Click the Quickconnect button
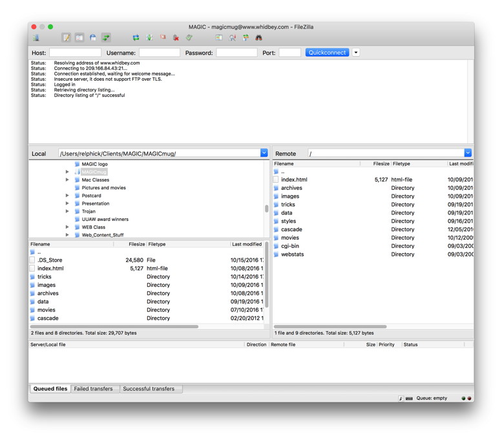504x436 pixels. point(327,53)
